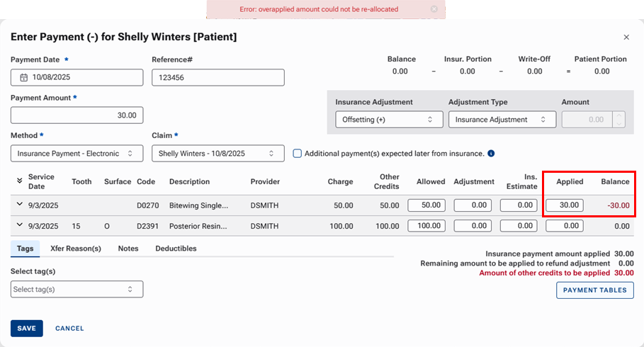Close the Enter Payment dialog

(626, 37)
